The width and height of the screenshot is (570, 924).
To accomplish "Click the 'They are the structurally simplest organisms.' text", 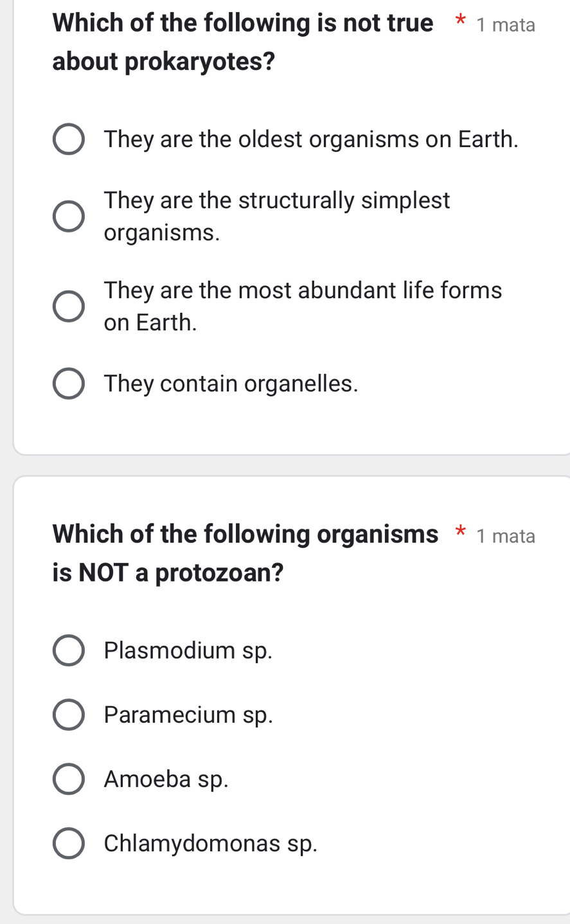I will tap(276, 217).
